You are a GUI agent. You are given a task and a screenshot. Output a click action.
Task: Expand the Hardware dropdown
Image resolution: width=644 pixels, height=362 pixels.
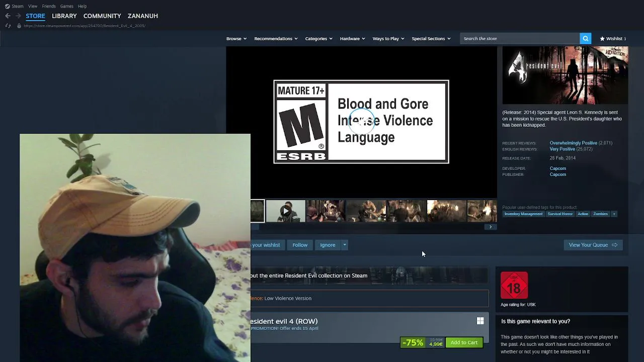coord(352,38)
